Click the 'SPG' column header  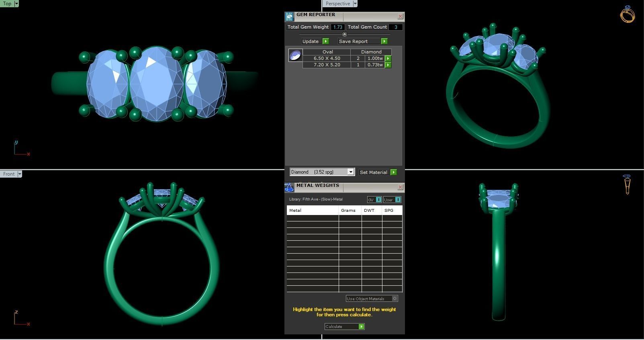tap(392, 210)
